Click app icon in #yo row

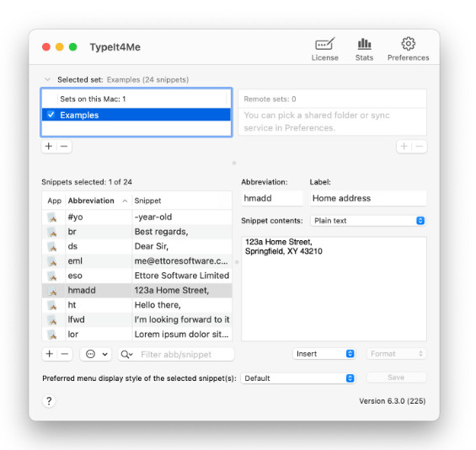pyautogui.click(x=52, y=217)
